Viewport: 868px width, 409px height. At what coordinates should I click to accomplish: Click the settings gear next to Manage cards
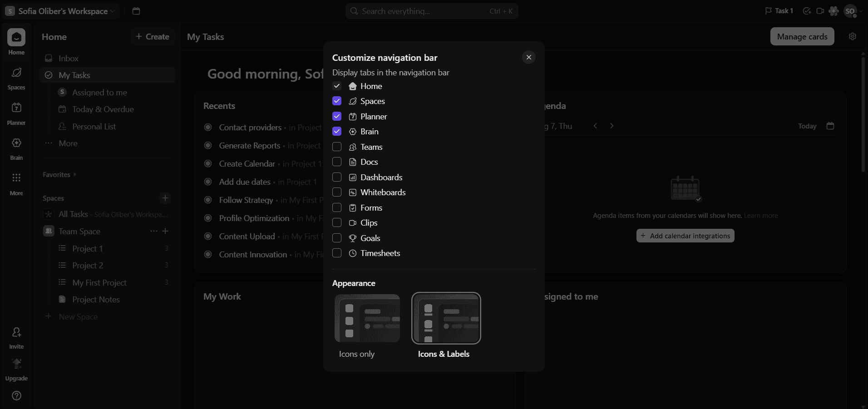852,37
